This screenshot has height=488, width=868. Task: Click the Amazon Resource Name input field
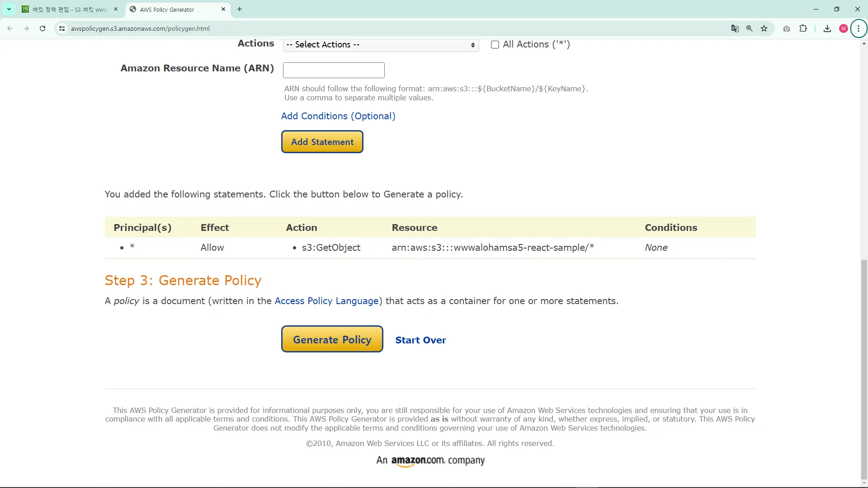pos(334,70)
